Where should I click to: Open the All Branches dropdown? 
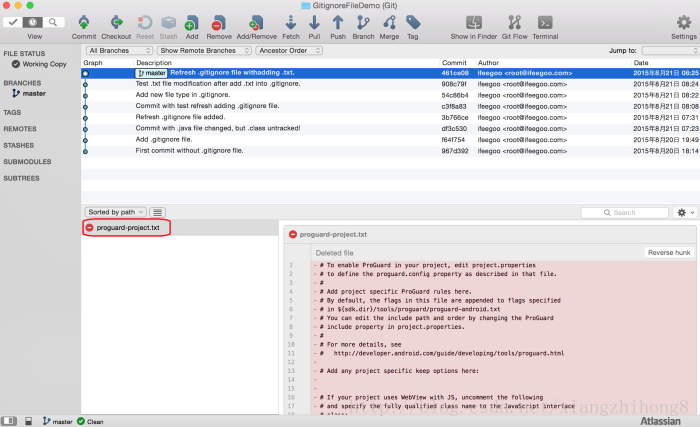click(119, 50)
